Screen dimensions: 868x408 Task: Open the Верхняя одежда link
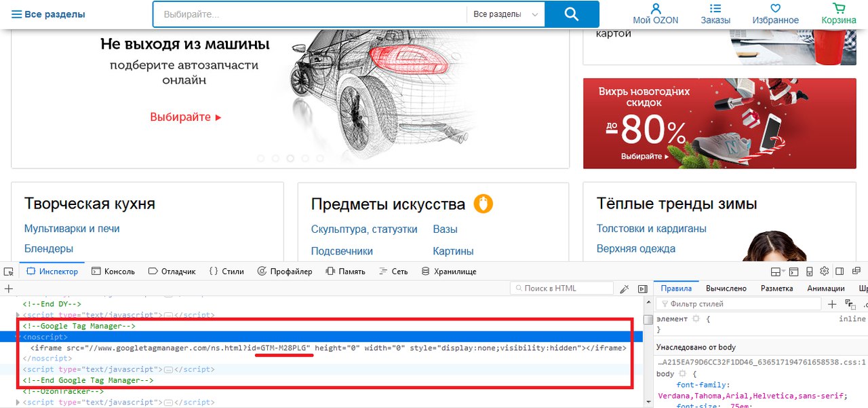point(636,248)
